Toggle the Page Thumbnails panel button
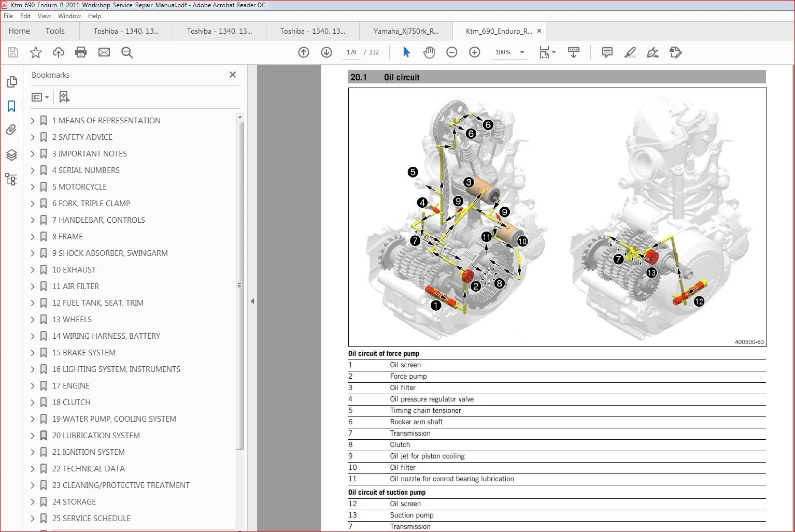This screenshot has height=532, width=795. pos(11,82)
